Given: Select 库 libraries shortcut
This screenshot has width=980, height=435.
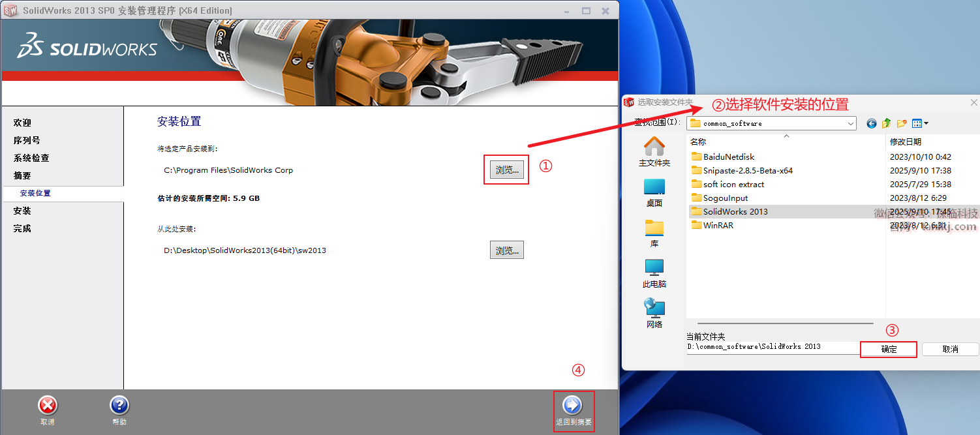Looking at the screenshot, I should click(x=654, y=233).
